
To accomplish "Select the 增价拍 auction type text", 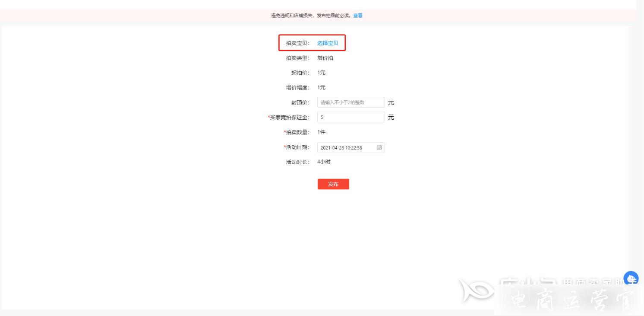I will [325, 58].
